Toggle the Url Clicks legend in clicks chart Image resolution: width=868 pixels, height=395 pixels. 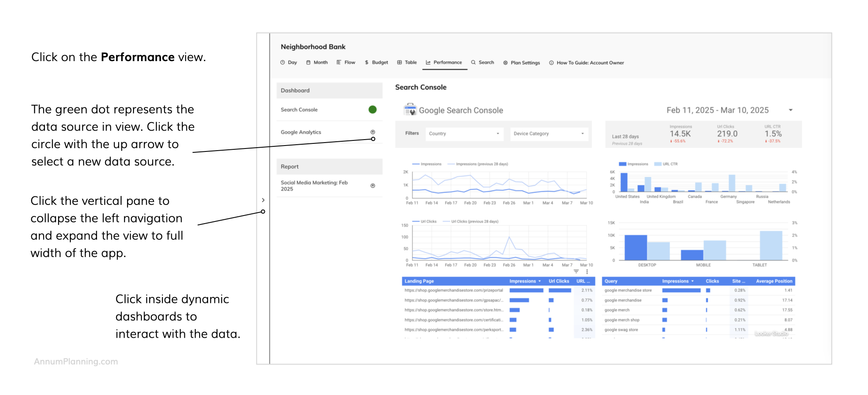424,221
